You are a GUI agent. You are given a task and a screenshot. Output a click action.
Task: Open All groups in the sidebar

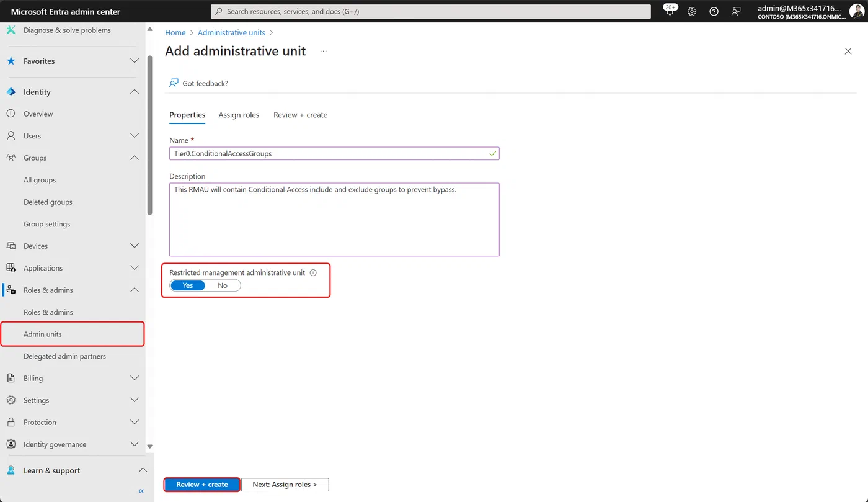click(40, 180)
